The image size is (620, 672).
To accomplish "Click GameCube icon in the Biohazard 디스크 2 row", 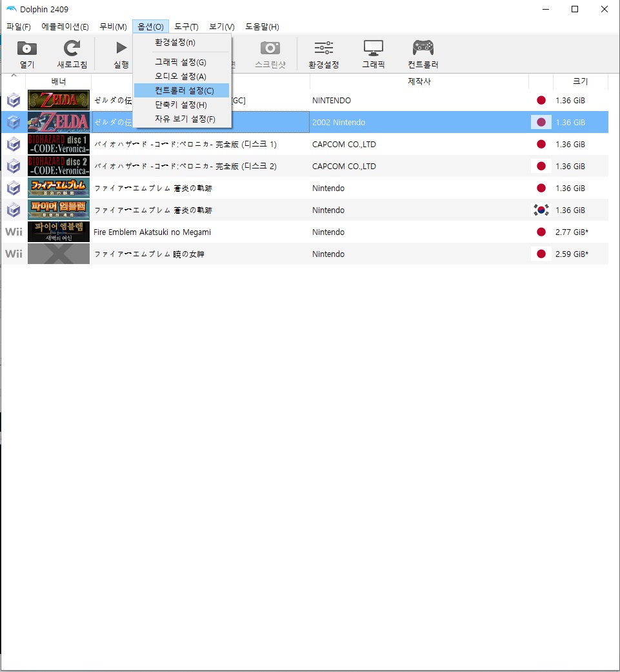I will click(14, 166).
